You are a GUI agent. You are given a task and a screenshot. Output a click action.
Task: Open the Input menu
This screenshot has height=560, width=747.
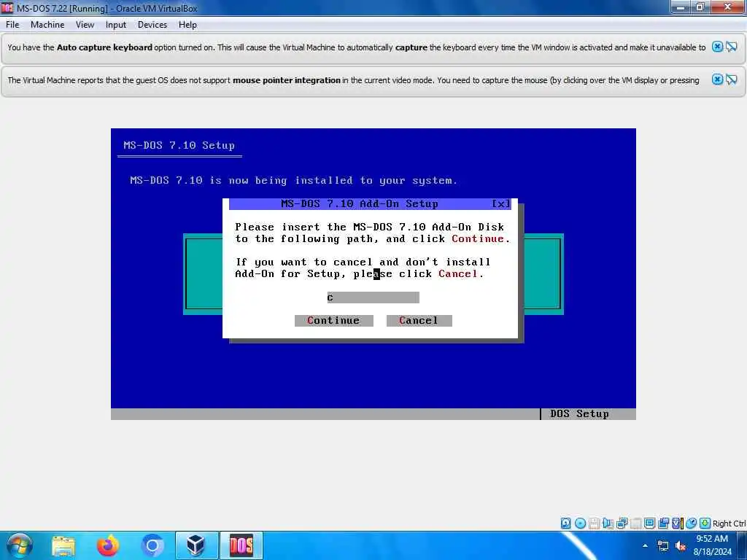tap(116, 25)
